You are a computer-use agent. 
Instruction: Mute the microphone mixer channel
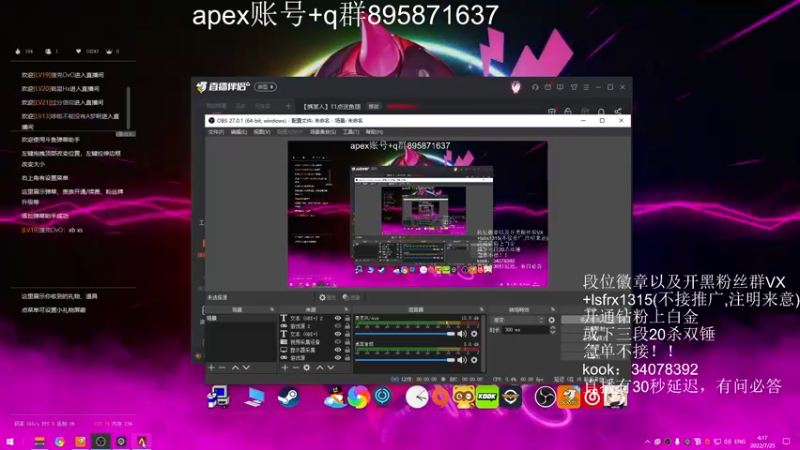(x=462, y=334)
